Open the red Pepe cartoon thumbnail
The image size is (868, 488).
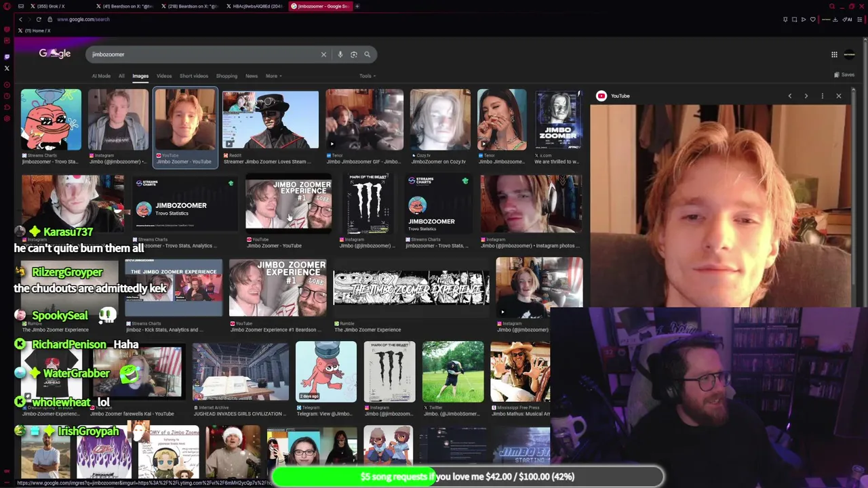51,120
